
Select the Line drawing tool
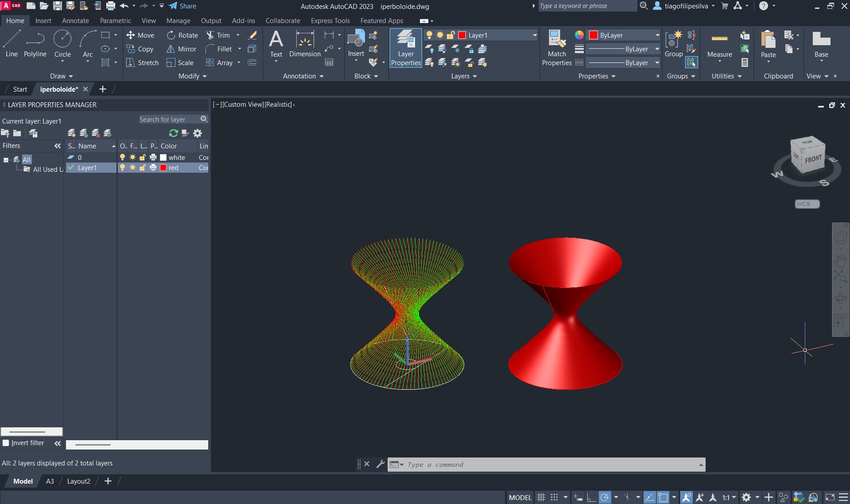point(12,43)
